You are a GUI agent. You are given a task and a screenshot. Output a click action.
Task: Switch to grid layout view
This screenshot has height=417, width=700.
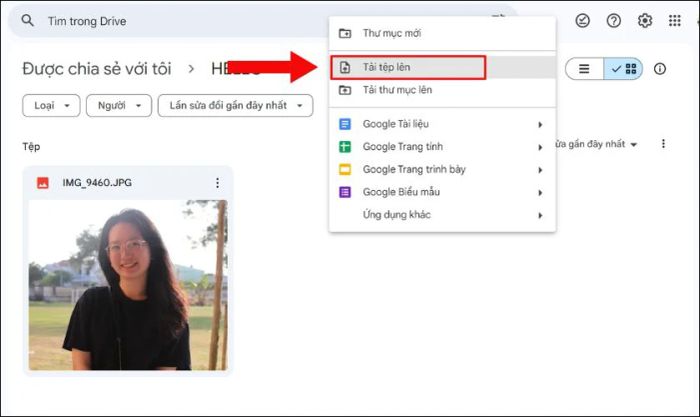pos(624,69)
